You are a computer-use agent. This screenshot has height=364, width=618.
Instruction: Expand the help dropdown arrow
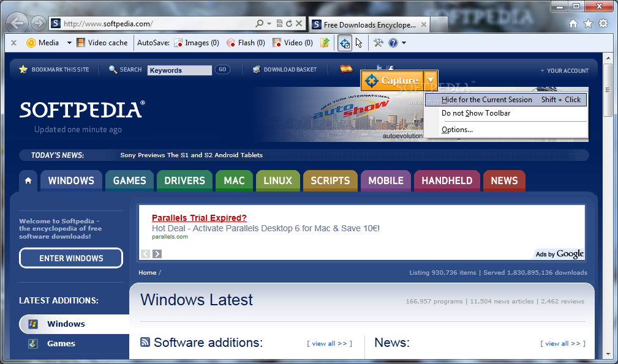pyautogui.click(x=404, y=42)
